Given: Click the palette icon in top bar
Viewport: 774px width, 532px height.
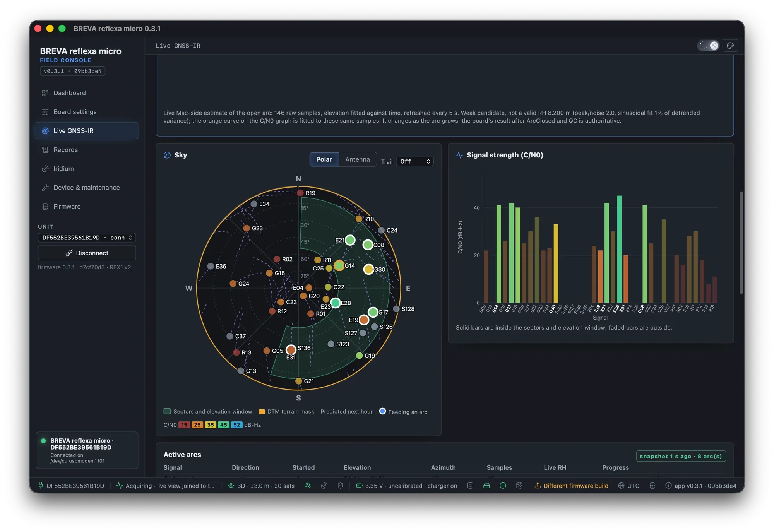Looking at the screenshot, I should (x=730, y=46).
